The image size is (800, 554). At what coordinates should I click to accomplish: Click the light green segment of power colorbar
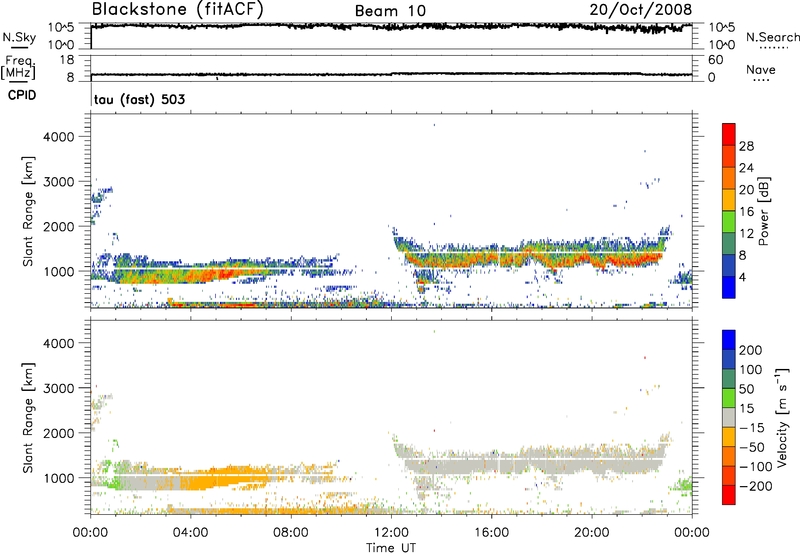coord(729,221)
